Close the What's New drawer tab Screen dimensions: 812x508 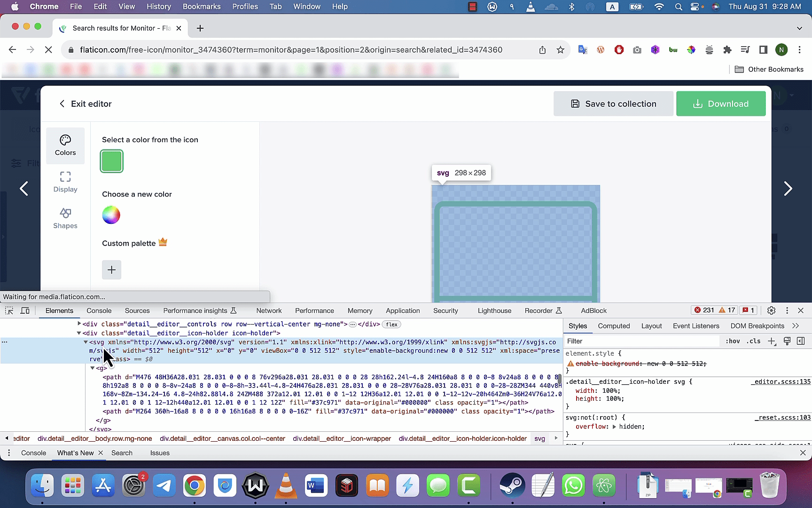(x=100, y=453)
